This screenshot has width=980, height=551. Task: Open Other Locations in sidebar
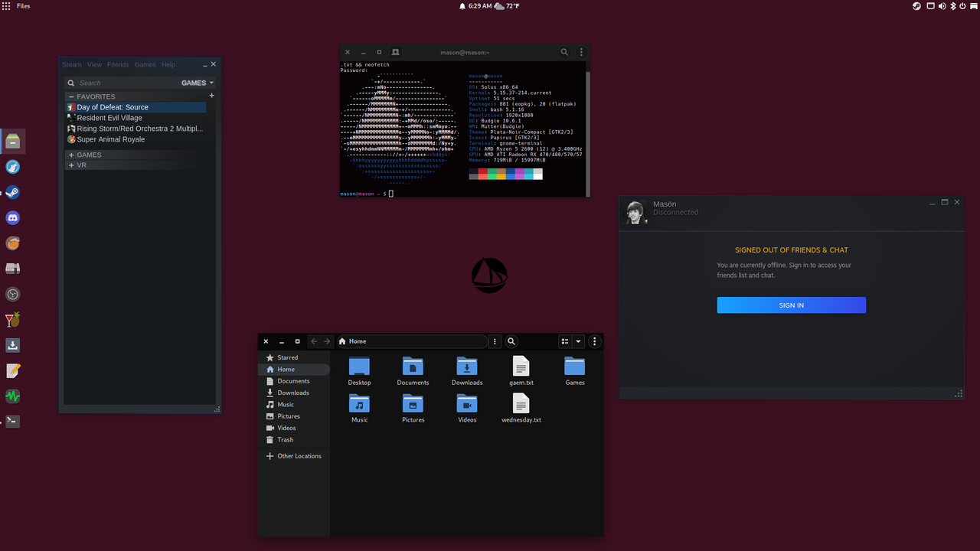(x=294, y=456)
